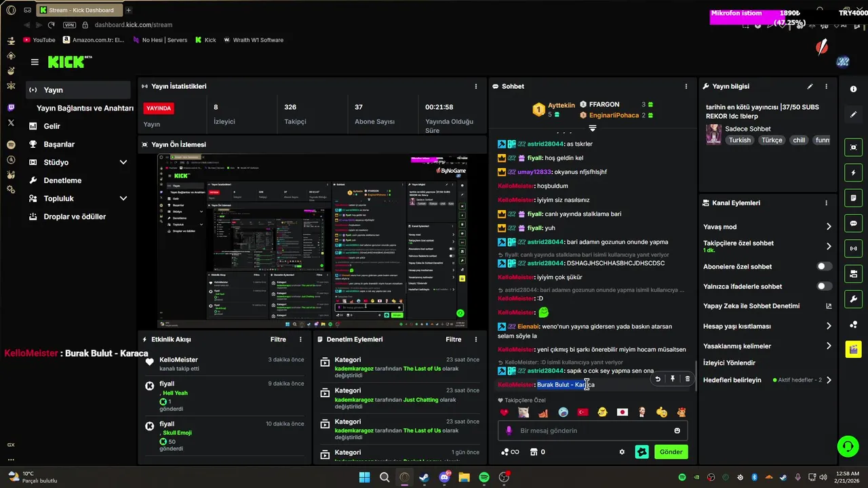The image size is (868, 488).
Task: Click the yellow clapperboard icon in right sidebar
Action: point(853,350)
